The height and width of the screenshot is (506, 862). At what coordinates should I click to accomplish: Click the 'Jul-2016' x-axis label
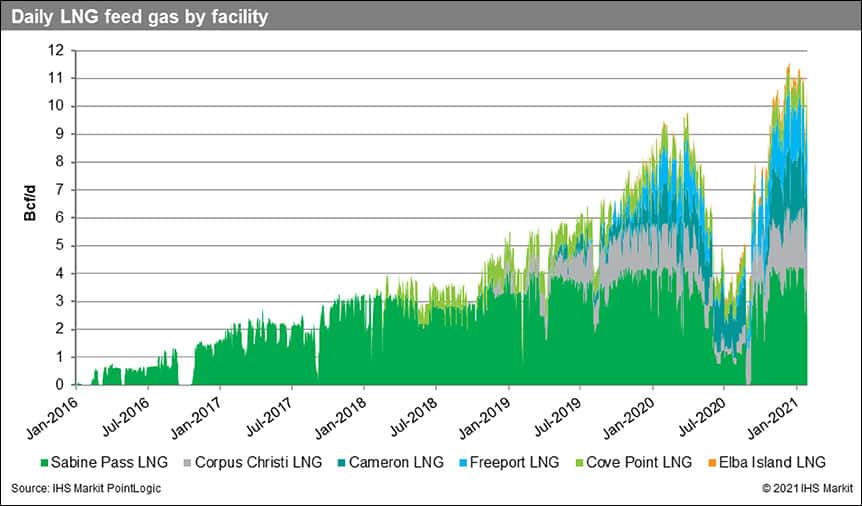click(x=126, y=417)
